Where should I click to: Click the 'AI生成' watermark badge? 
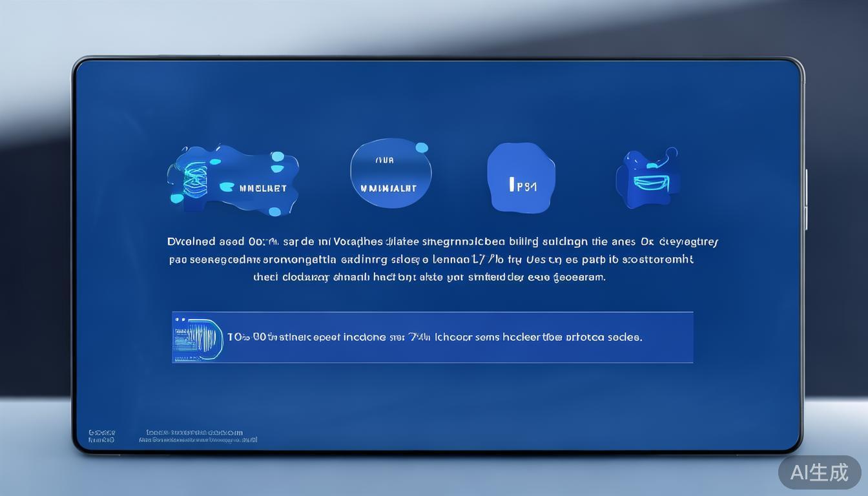pyautogui.click(x=819, y=472)
